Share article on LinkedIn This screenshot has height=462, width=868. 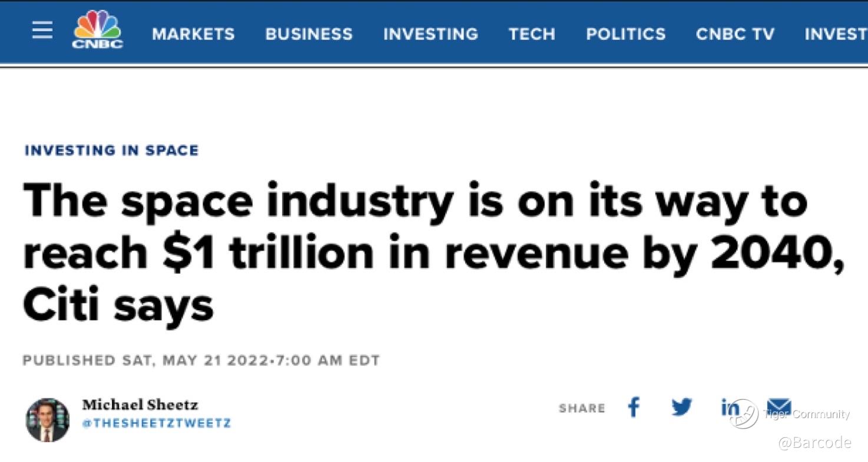[730, 407]
